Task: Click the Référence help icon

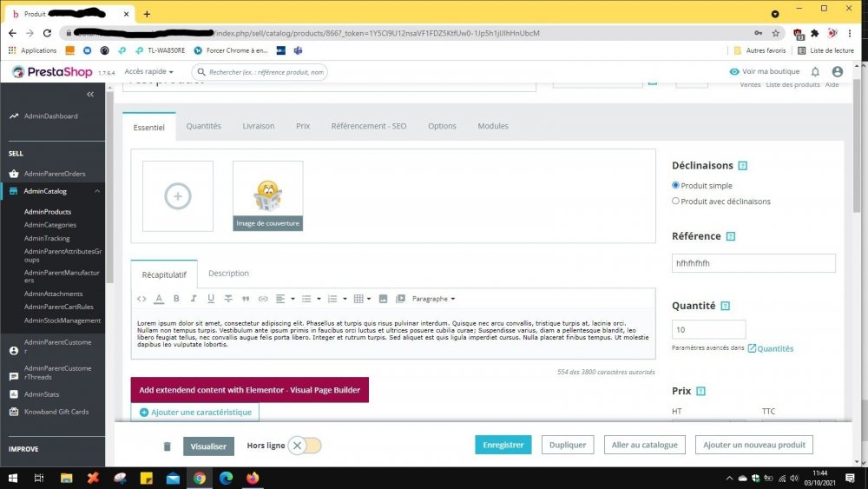Action: pyautogui.click(x=731, y=236)
